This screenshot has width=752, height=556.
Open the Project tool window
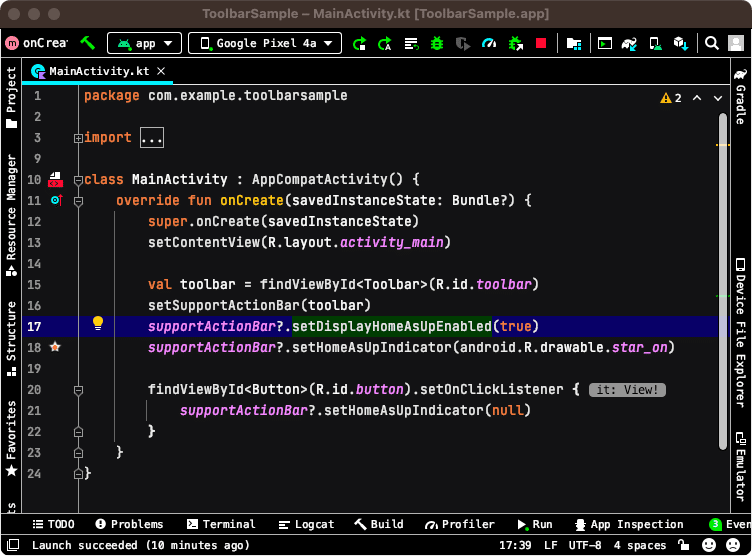point(11,97)
